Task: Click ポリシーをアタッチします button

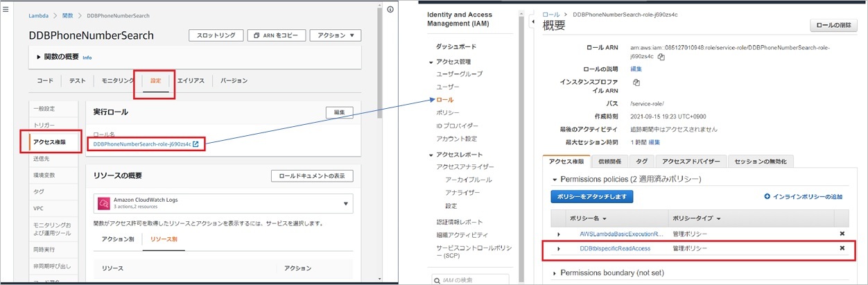Action: [x=591, y=197]
